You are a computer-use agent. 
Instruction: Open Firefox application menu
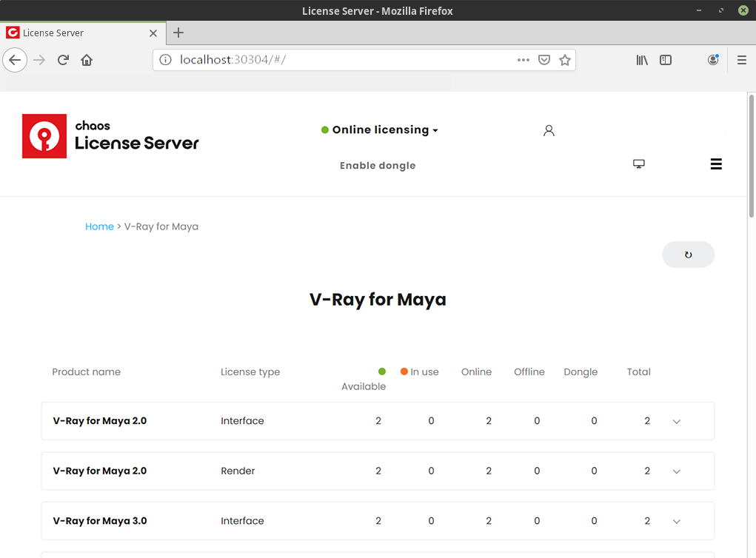coord(742,60)
